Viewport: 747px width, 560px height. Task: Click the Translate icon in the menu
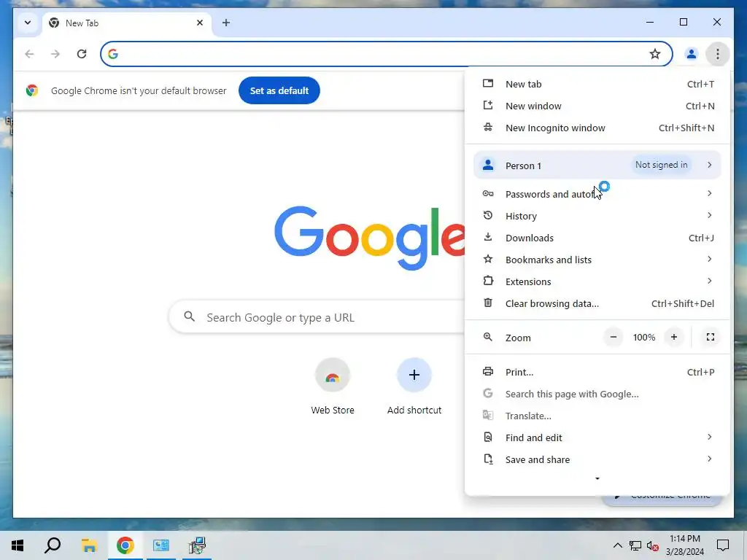488,415
